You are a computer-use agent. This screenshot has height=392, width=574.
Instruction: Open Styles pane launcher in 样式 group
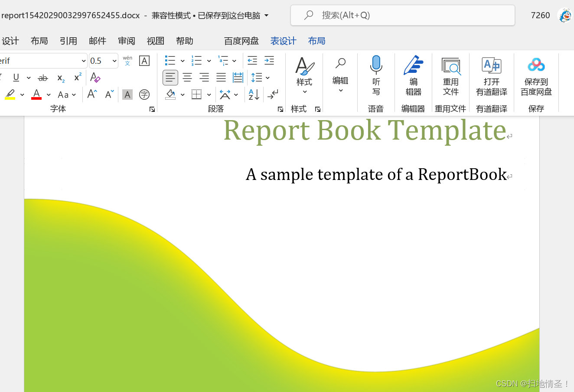point(318,109)
